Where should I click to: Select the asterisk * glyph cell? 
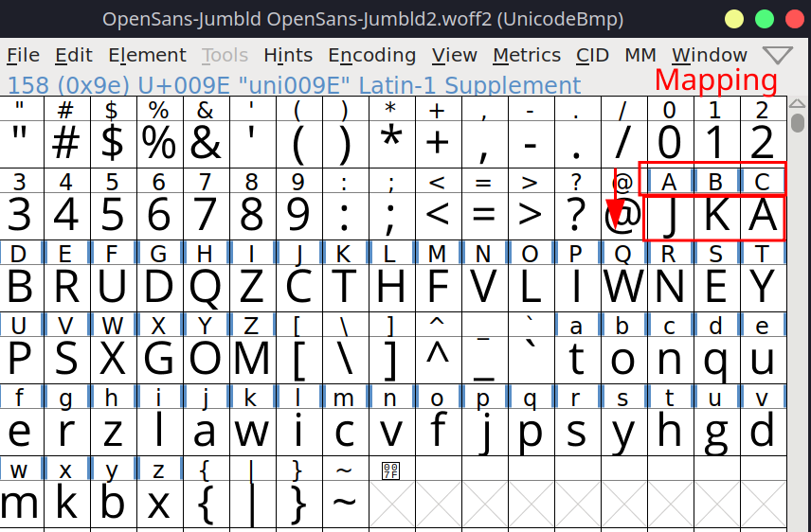click(x=391, y=132)
